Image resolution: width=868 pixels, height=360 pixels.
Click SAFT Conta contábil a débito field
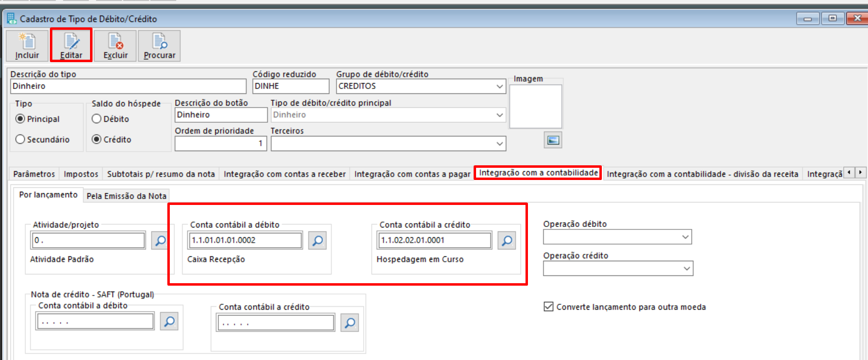(95, 321)
